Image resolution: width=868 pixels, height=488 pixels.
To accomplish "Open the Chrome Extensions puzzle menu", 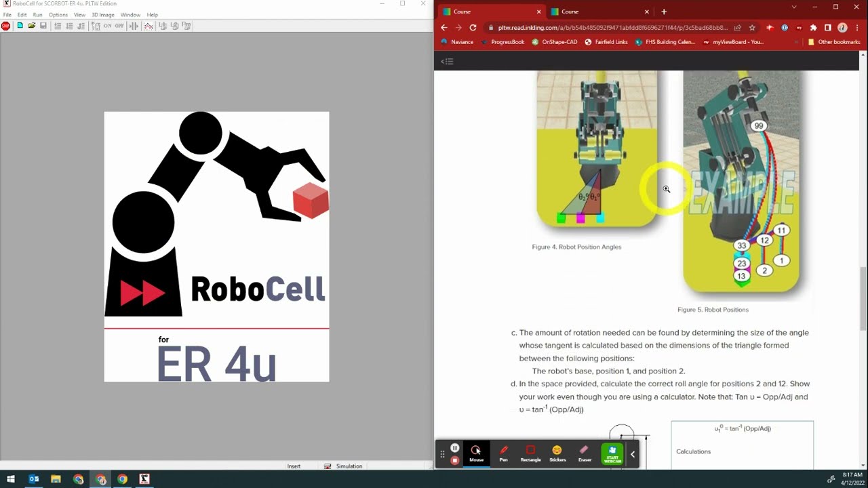I will (813, 28).
